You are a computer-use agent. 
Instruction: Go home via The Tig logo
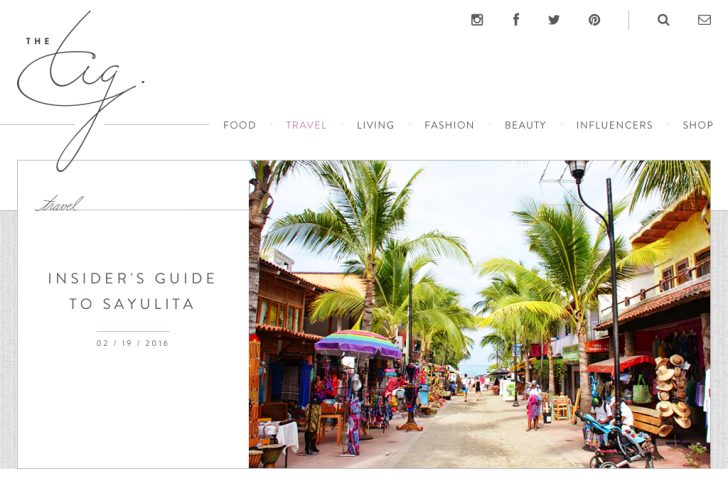point(80,91)
